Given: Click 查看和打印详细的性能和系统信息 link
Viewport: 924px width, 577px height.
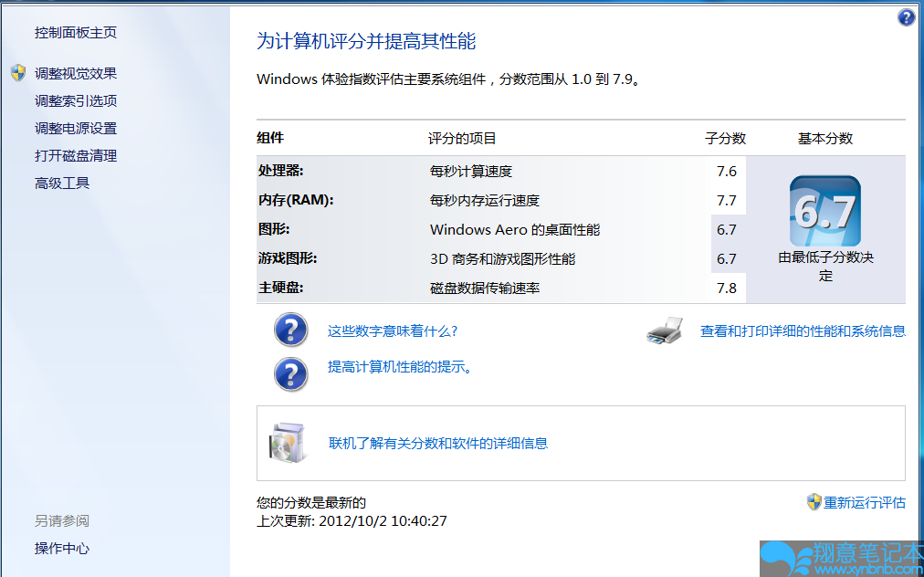Looking at the screenshot, I should (803, 331).
